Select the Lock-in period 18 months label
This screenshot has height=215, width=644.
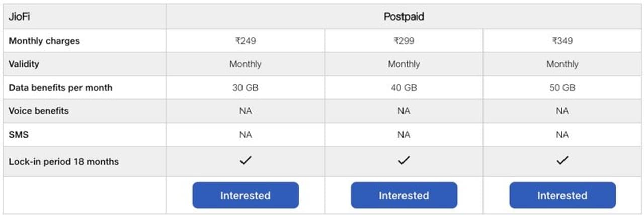(x=63, y=162)
